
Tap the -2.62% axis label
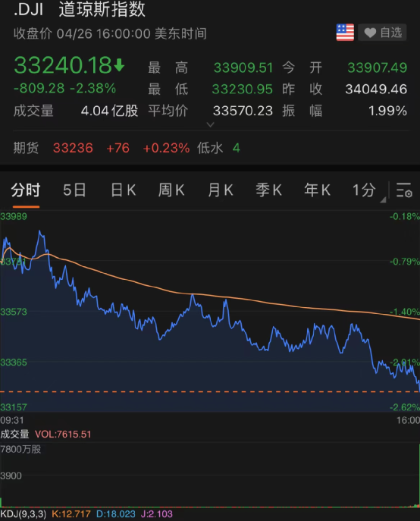[x=405, y=407]
